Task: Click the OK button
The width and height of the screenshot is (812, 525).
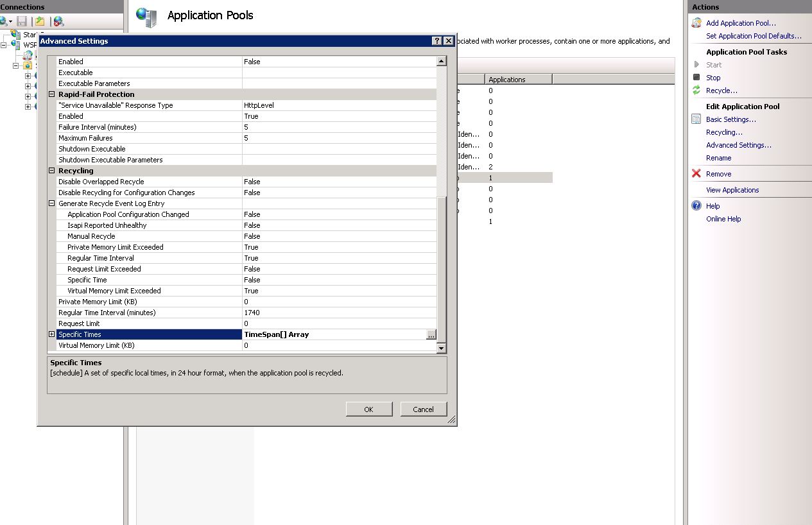Action: point(369,409)
